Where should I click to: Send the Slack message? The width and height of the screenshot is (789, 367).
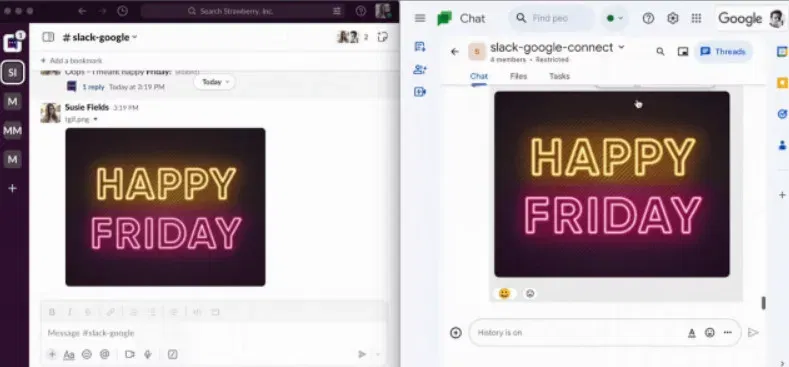coord(362,354)
